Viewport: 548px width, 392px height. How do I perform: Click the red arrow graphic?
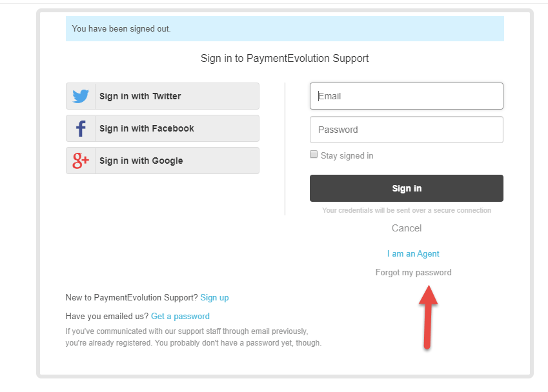(x=427, y=316)
